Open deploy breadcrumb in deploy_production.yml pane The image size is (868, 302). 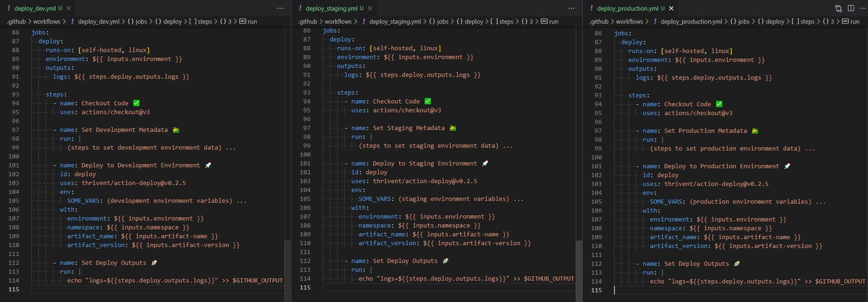pos(771,22)
